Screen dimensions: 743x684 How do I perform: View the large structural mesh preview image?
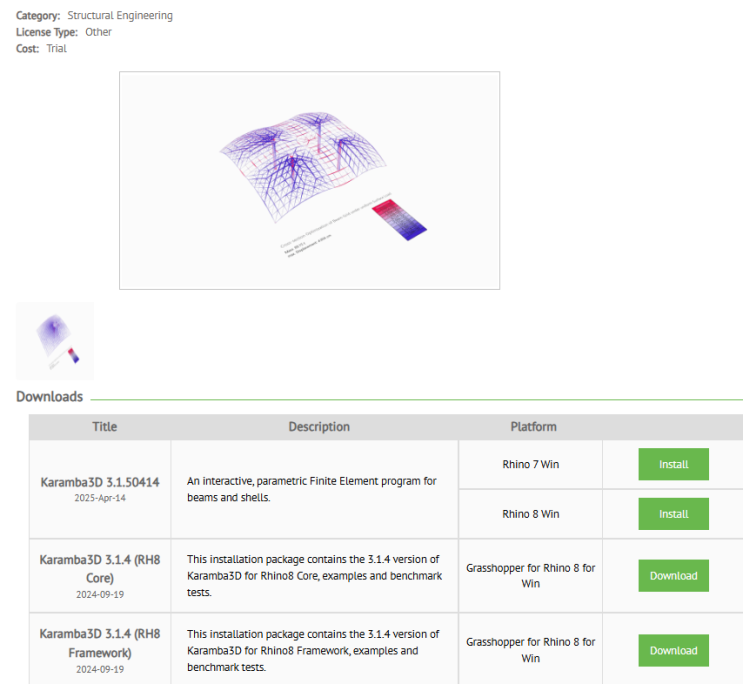(309, 181)
